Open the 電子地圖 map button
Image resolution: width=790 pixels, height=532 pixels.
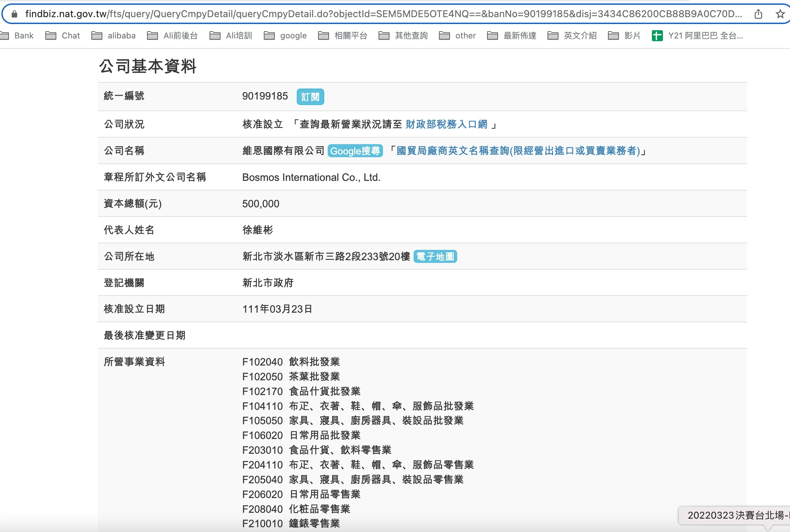click(x=435, y=257)
